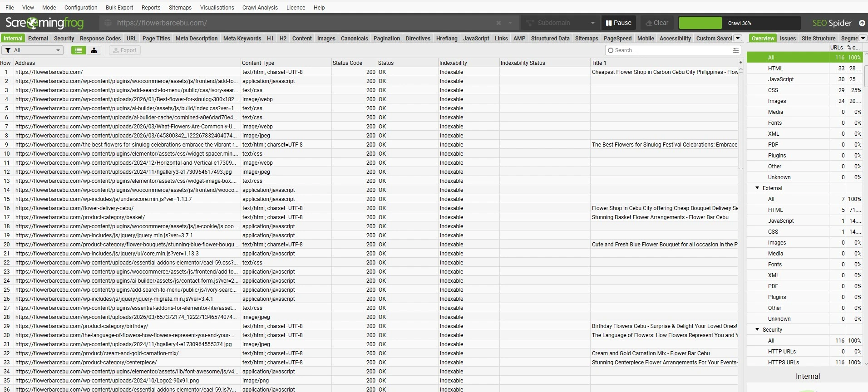Open the Visualisations menu
Viewport: 868px width, 392px height.
click(217, 7)
